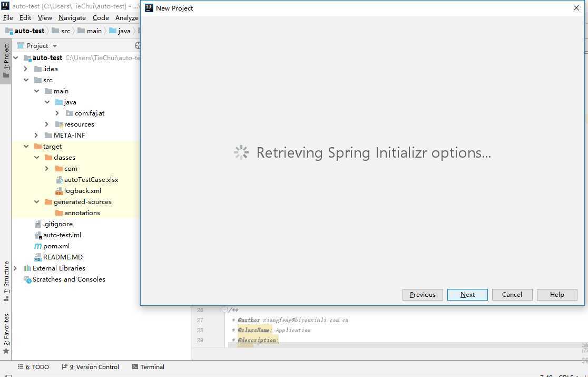The height and width of the screenshot is (377, 588).
Task: Select the resources folder icon
Action: (59, 124)
